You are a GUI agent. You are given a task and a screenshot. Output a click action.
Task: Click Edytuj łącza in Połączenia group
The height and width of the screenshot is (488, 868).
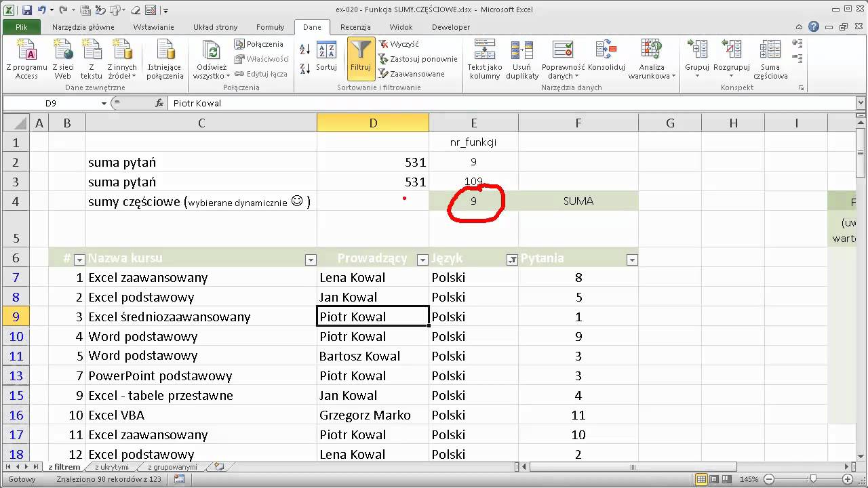point(262,74)
